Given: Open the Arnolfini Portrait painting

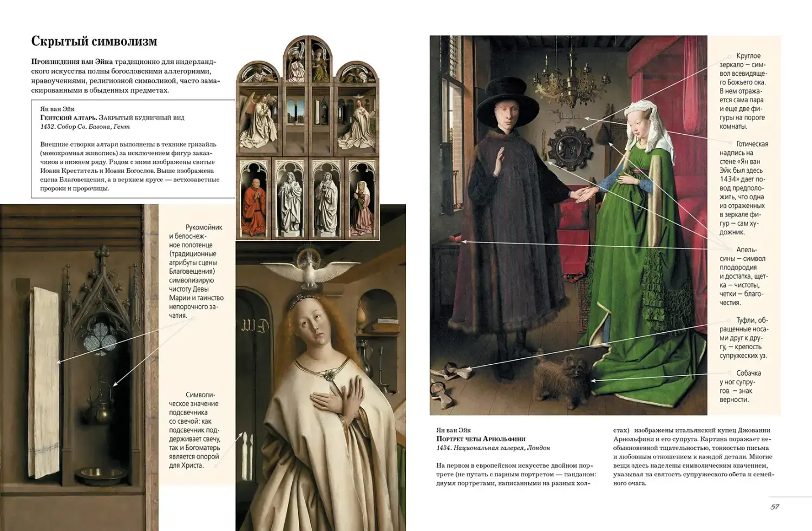Looking at the screenshot, I should click(x=568, y=225).
